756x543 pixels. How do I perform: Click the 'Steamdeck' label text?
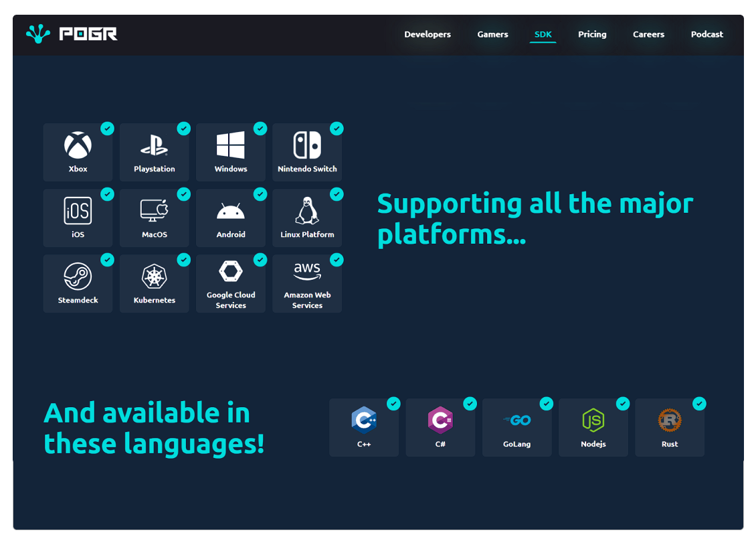pos(78,300)
